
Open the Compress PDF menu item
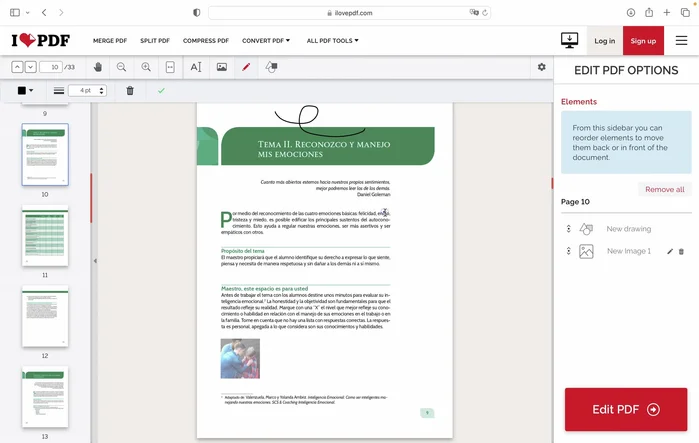pyautogui.click(x=205, y=41)
